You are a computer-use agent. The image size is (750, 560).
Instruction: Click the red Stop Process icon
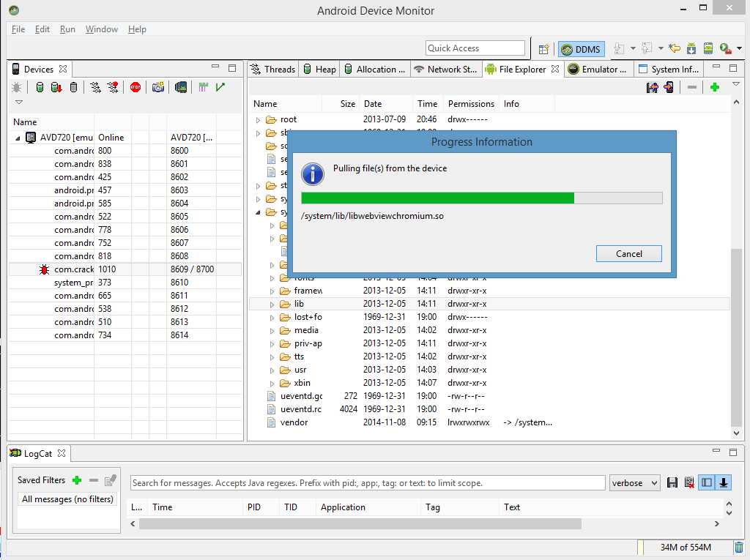pyautogui.click(x=135, y=88)
